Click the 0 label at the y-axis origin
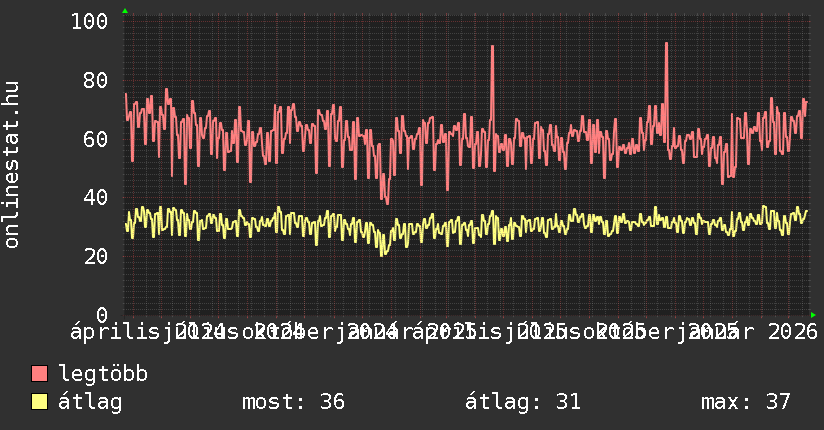The image size is (824, 430). (x=102, y=315)
